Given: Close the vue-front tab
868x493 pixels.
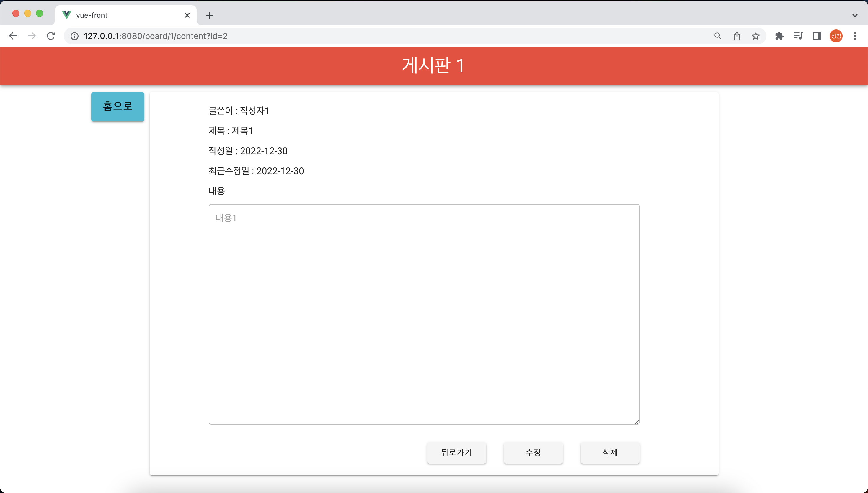Looking at the screenshot, I should [x=187, y=15].
